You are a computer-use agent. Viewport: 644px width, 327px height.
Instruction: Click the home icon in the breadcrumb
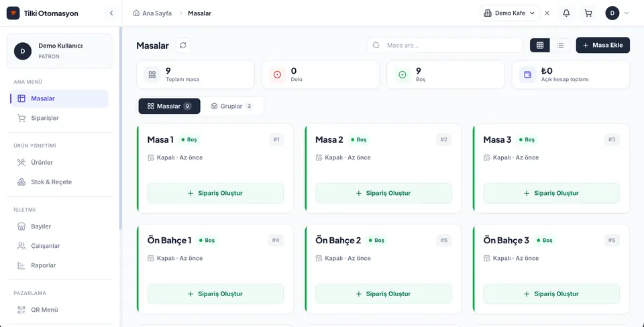pos(136,13)
